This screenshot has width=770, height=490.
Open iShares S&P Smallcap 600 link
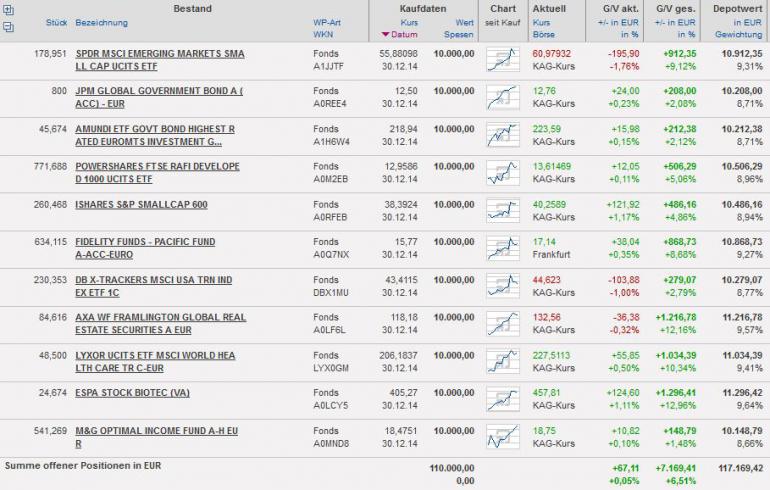(141, 205)
